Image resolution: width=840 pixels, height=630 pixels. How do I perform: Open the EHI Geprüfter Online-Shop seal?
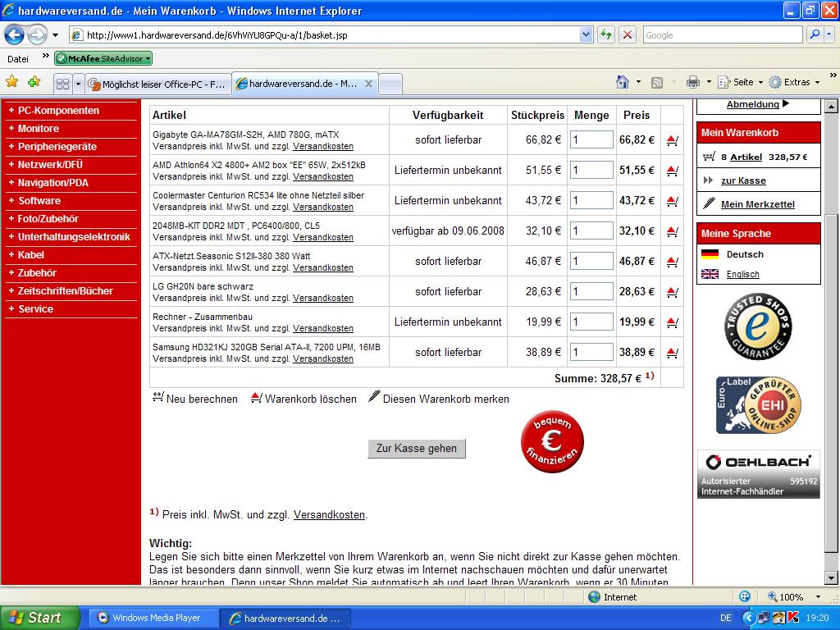(758, 405)
